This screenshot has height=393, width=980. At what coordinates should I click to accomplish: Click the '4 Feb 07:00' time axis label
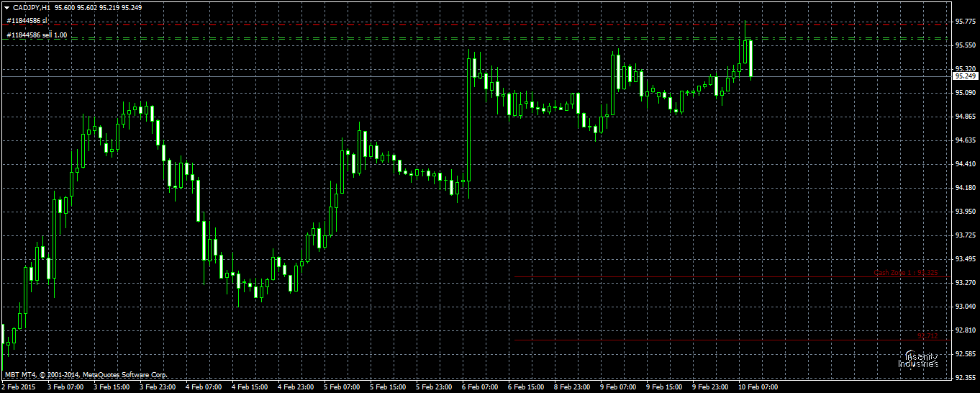point(204,387)
